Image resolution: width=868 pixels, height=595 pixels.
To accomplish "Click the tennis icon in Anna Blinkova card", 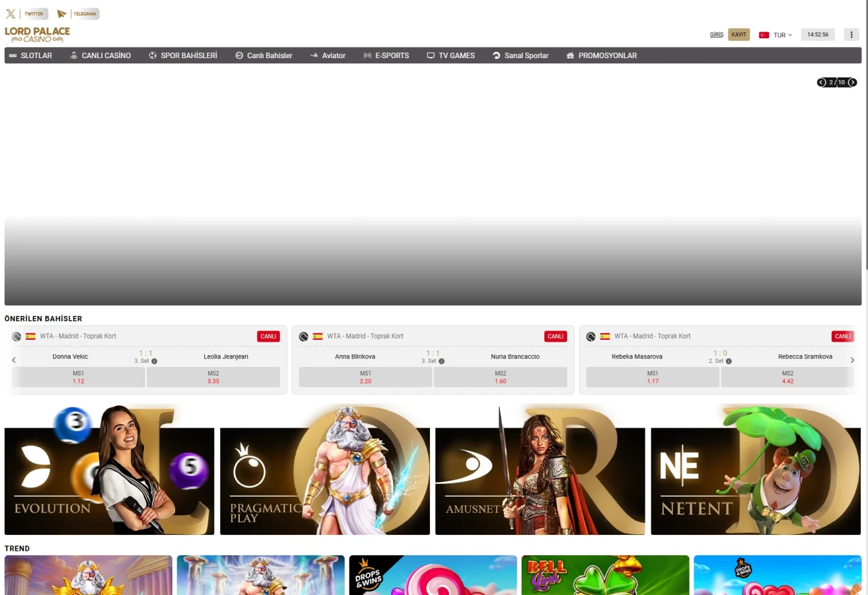I will point(304,337).
